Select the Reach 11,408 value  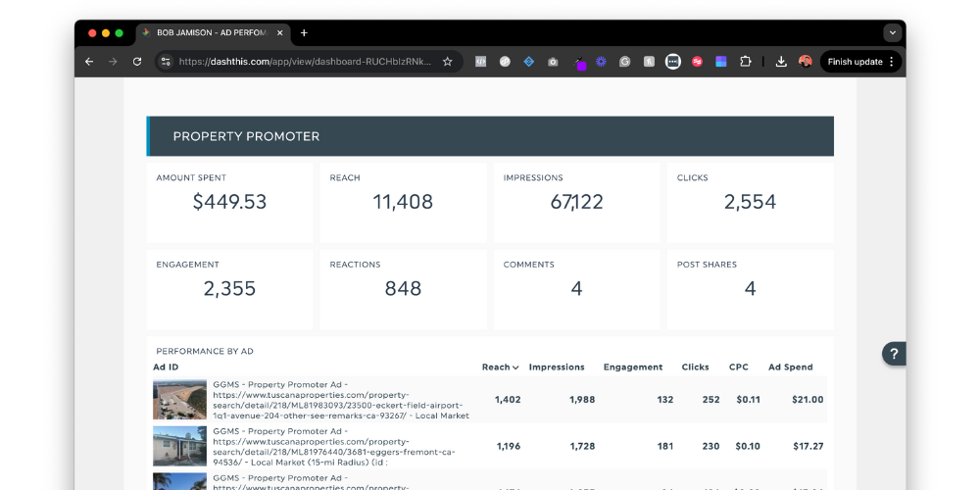[x=403, y=202]
